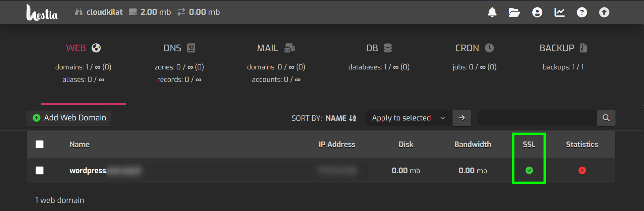Image resolution: width=644 pixels, height=211 pixels.
Task: Click the arrow next to Apply to selected
Action: click(x=462, y=118)
